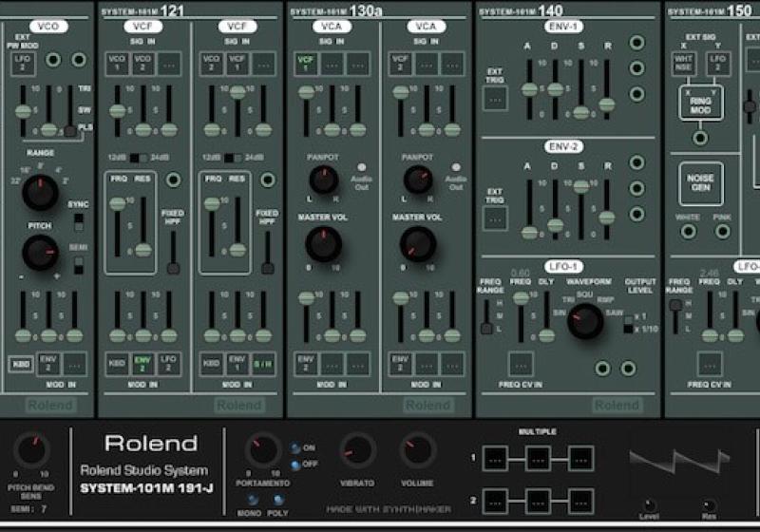This screenshot has width=760, height=532.
Task: Select MONO mode
Action: [x=252, y=500]
